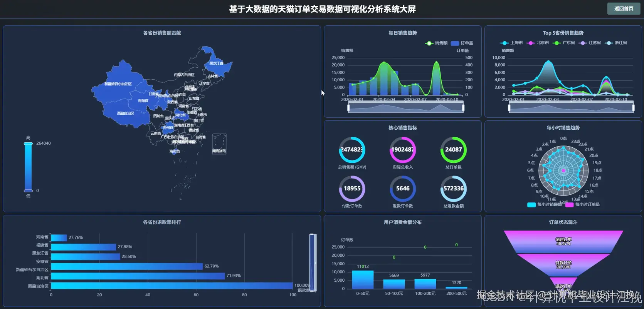Click the 核心销售指标 panel title
Screen dimensions: 644x309
click(x=403, y=128)
